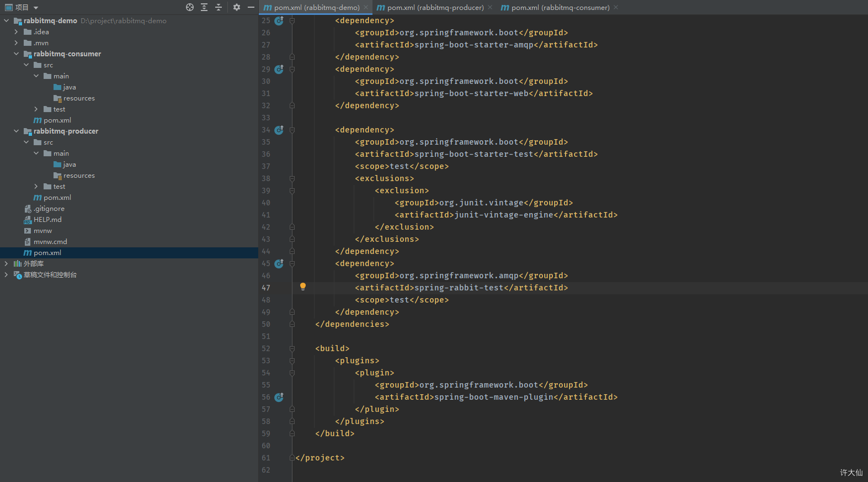Expand the 草稿文件和控制台 scratches node
Screen dimensions: 868x482
point(7,274)
